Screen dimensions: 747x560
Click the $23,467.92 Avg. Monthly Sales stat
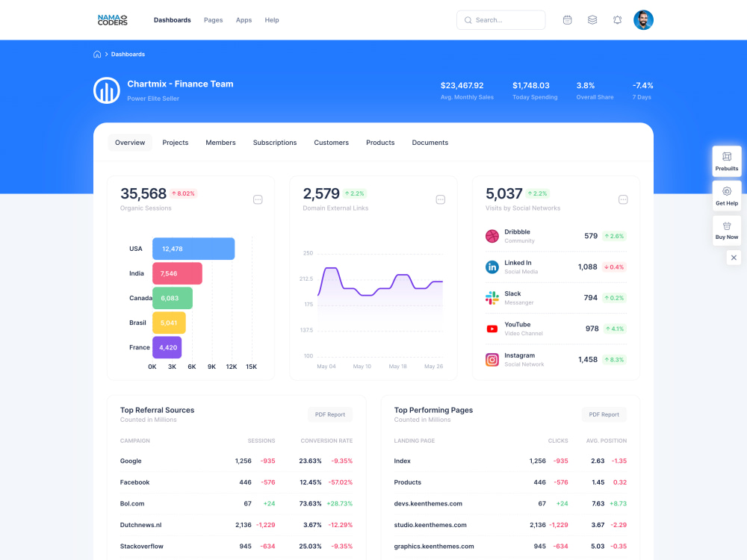click(467, 90)
